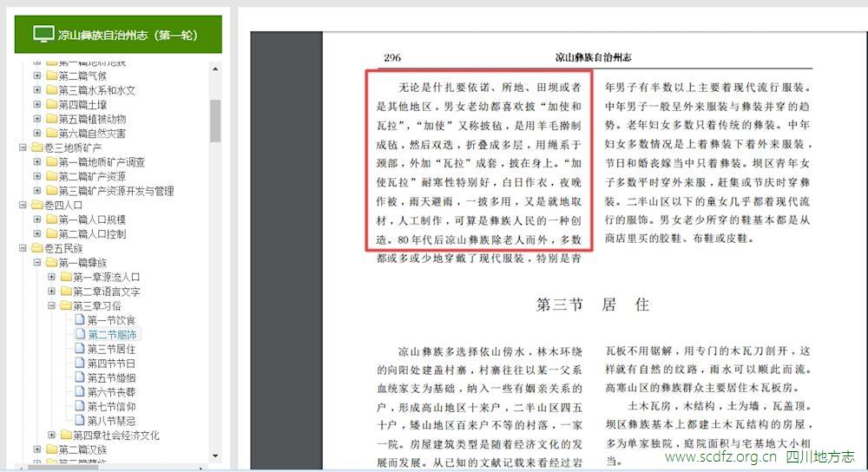Collapse the 卷四人口 volume

pyautogui.click(x=23, y=205)
